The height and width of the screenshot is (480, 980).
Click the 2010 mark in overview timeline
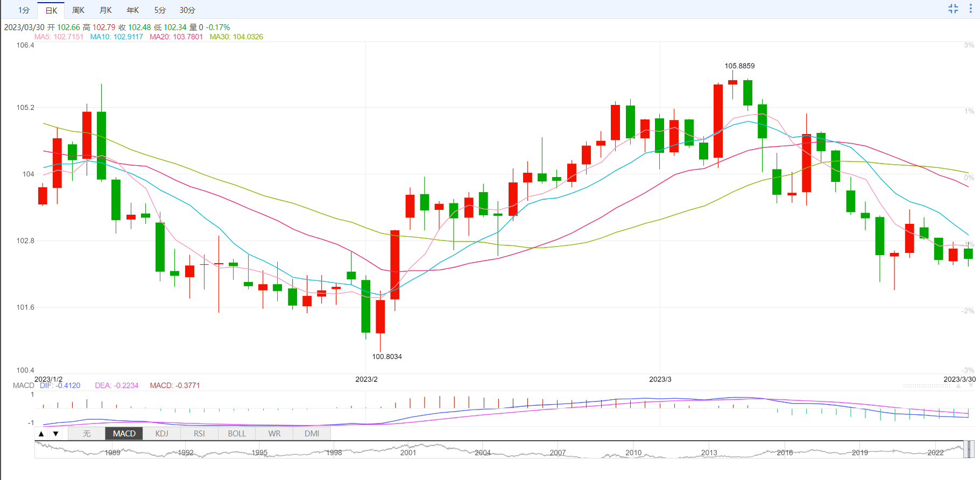click(x=633, y=453)
